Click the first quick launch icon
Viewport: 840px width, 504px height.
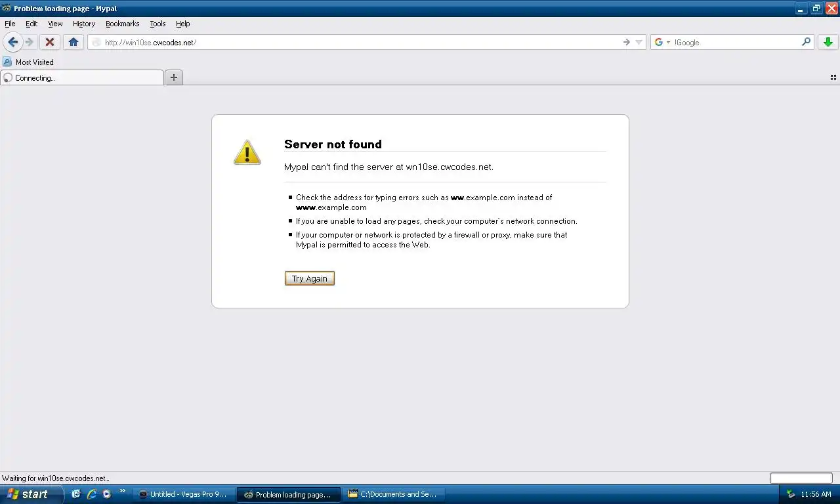76,494
